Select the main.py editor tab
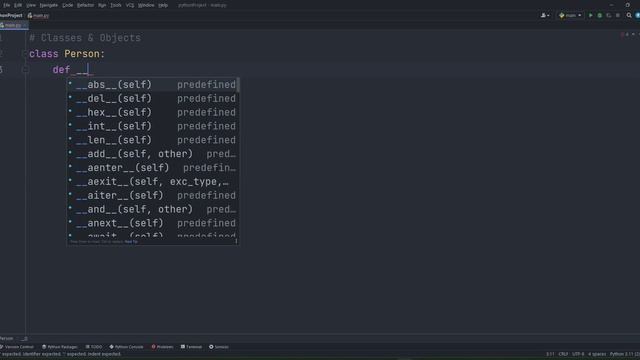The width and height of the screenshot is (640, 360). click(x=13, y=25)
